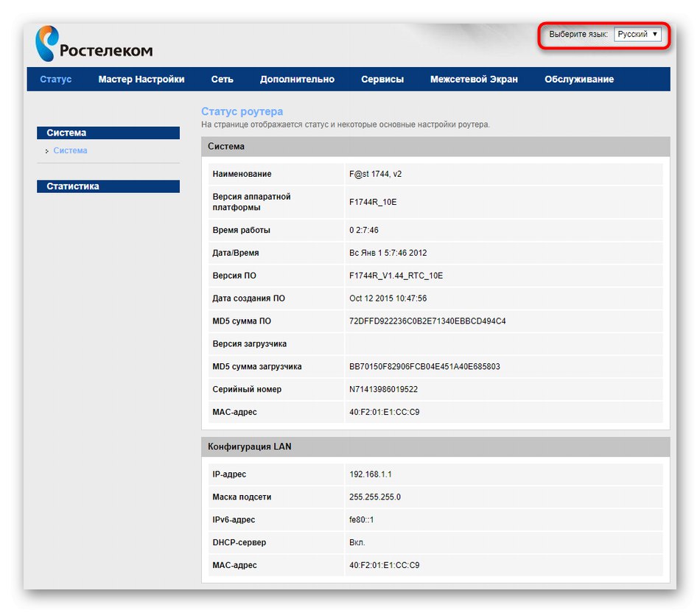The image size is (700, 613).
Task: Go to the Сеть menu
Action: pos(222,80)
